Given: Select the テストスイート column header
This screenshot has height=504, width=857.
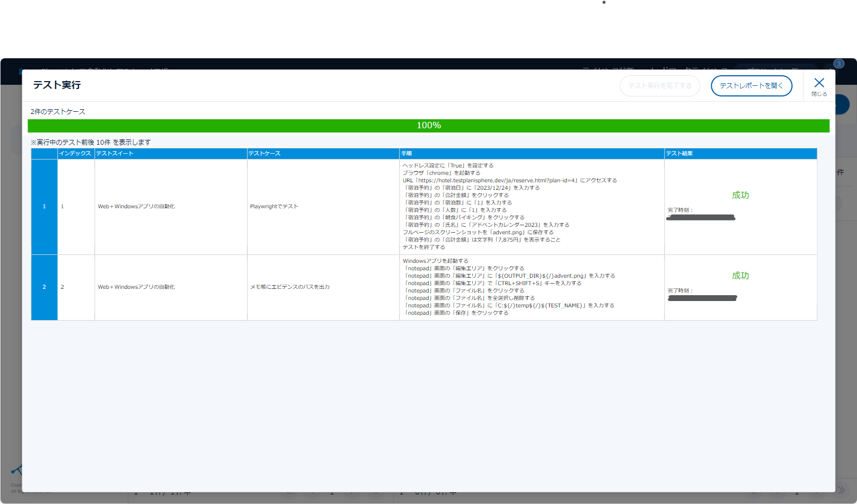Looking at the screenshot, I should (171, 154).
